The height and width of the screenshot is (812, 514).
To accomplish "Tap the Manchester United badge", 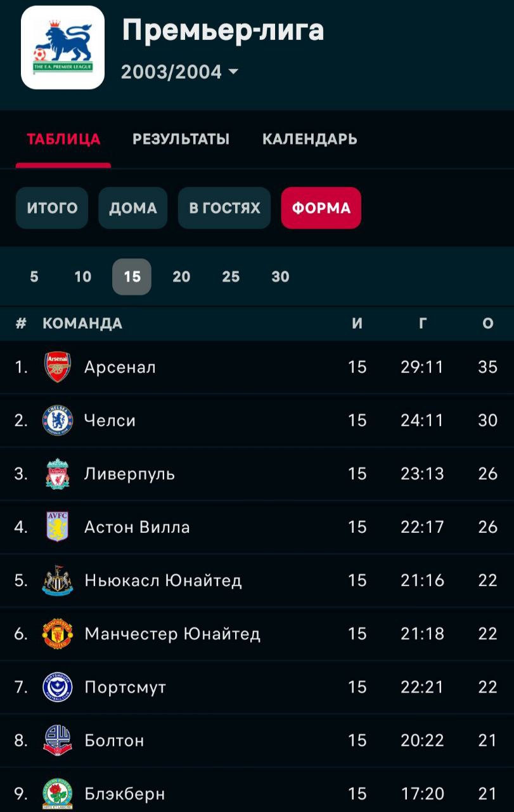I will pyautogui.click(x=58, y=634).
